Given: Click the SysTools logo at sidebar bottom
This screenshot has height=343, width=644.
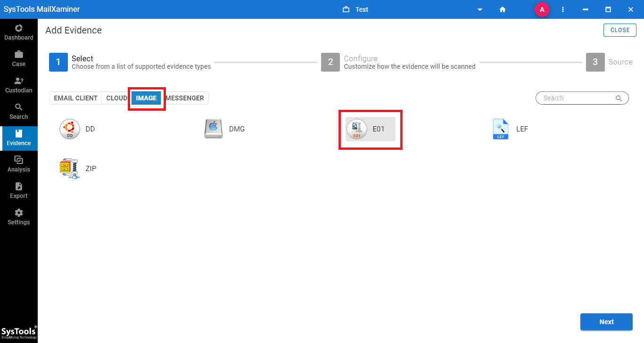Looking at the screenshot, I should [x=19, y=333].
